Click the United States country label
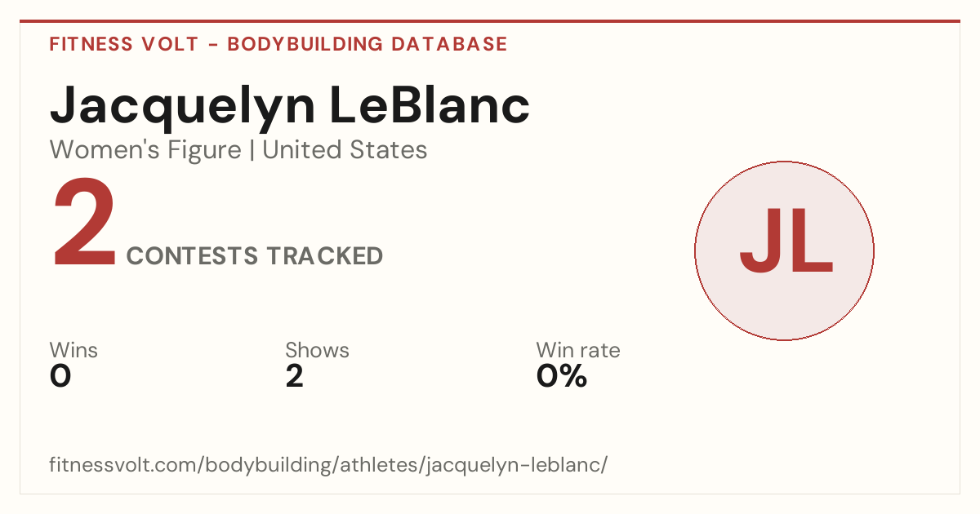The width and height of the screenshot is (980, 514). 345,150
